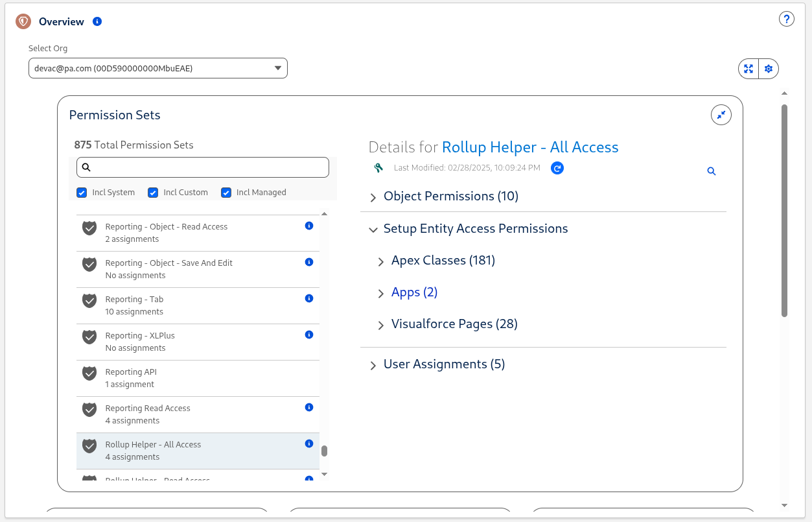Click shield icon of Reporting - Object - Read Access
The image size is (812, 522).
[89, 228]
